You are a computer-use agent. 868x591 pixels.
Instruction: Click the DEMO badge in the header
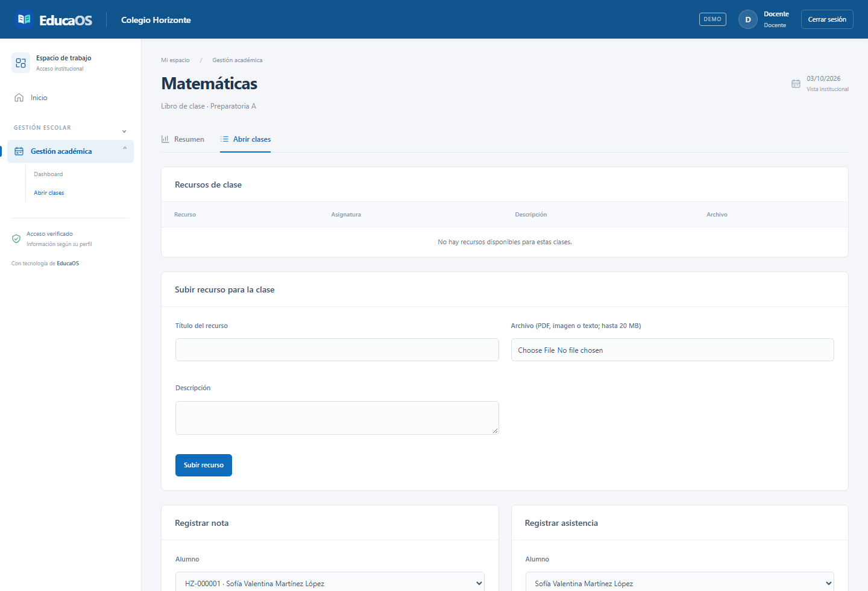712,19
